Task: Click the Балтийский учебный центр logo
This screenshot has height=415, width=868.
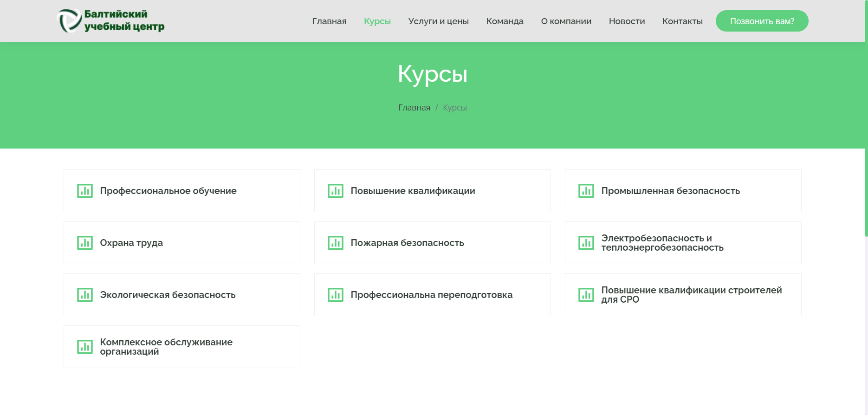Action: pos(110,21)
